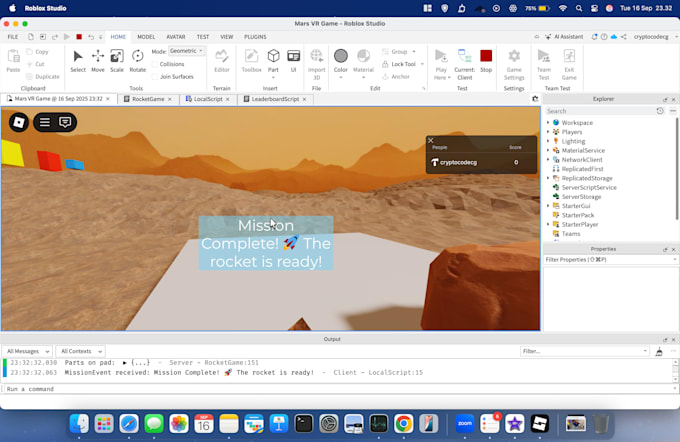Open the All Contexts dropdown
Image resolution: width=680 pixels, height=442 pixels.
pyautogui.click(x=81, y=351)
